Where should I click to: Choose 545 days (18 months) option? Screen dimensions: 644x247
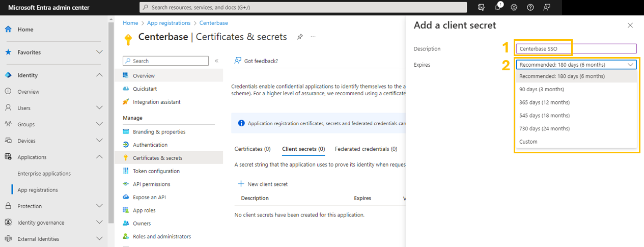[576, 116]
